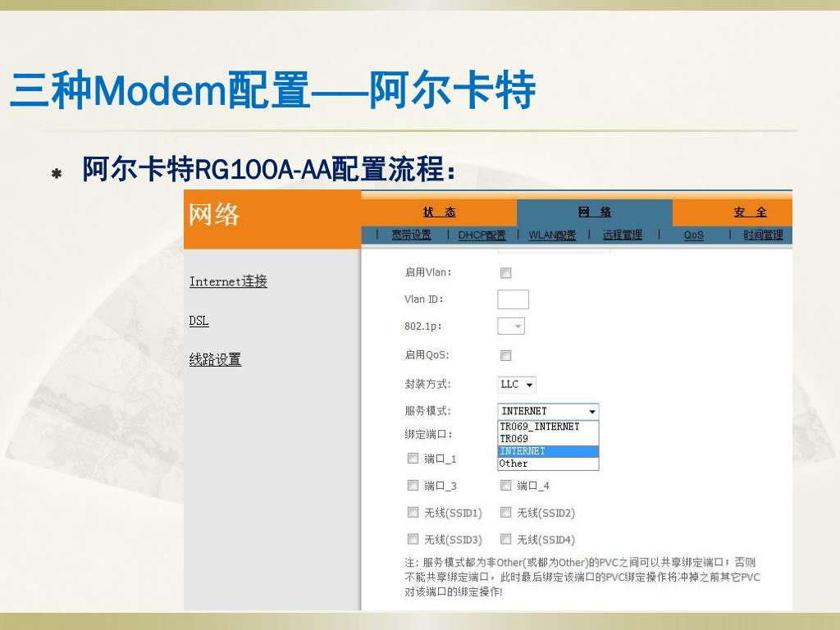
Task: Check 无线(SSID2) binding checkbox
Action: (x=505, y=512)
